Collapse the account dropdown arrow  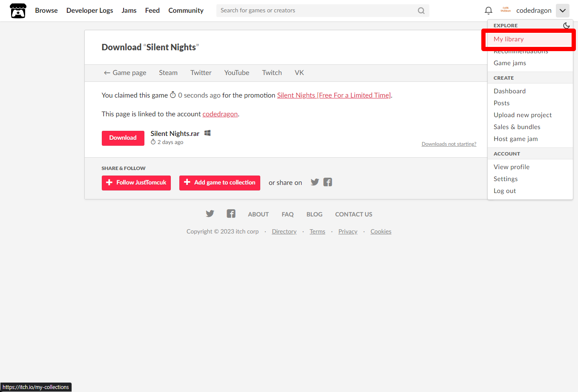tap(562, 11)
